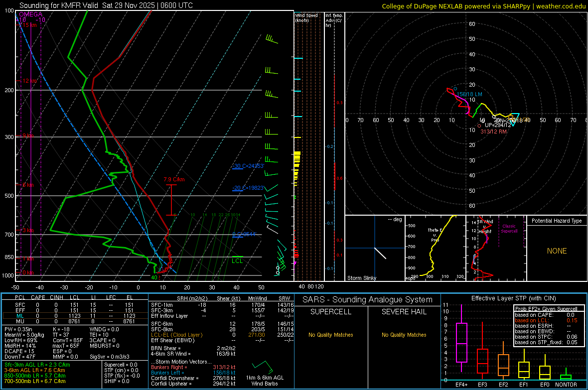Click the '15 km' height marker label
This screenshot has height=390, width=588.
click(29, 25)
